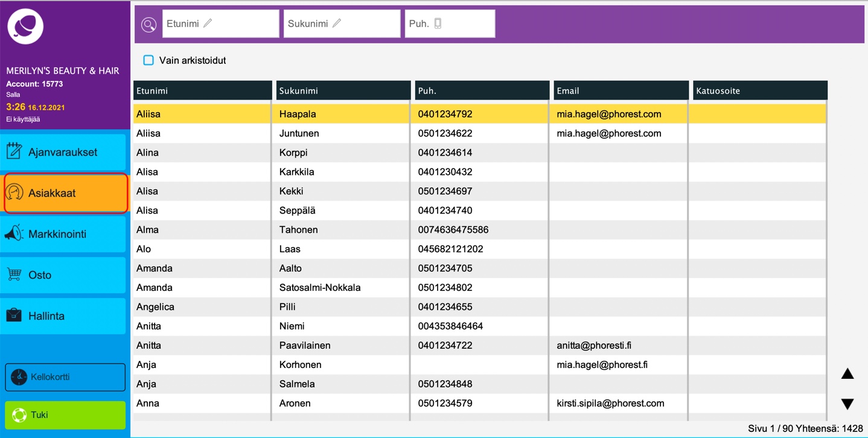Screen dimensions: 868x438
Task: Click the calendar icon beside Ajanvaraukset
Action: [x=14, y=151]
